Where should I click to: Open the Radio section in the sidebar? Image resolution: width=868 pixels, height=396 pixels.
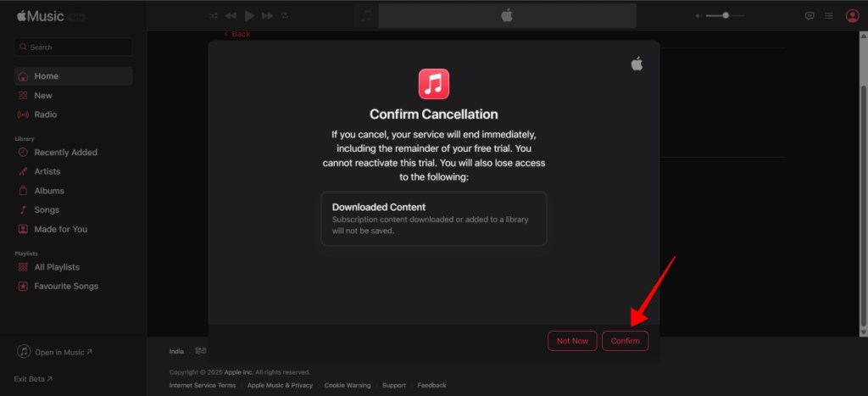pyautogui.click(x=74, y=114)
